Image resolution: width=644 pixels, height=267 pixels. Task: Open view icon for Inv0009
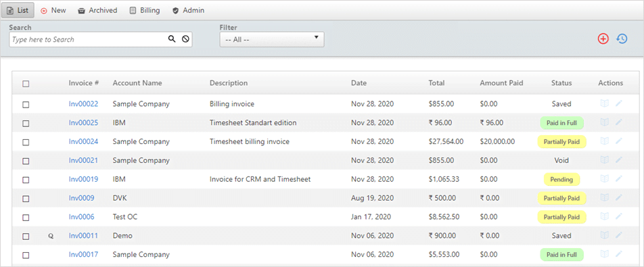click(604, 197)
